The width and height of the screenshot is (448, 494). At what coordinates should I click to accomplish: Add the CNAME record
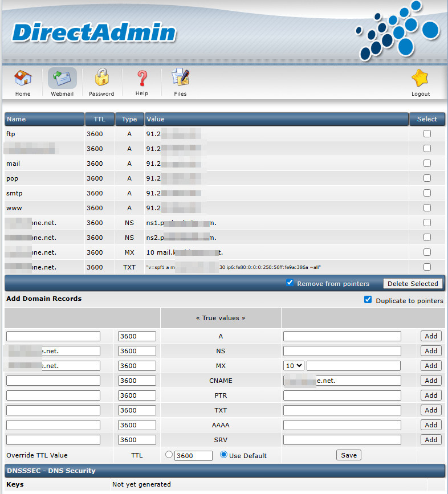click(x=431, y=381)
